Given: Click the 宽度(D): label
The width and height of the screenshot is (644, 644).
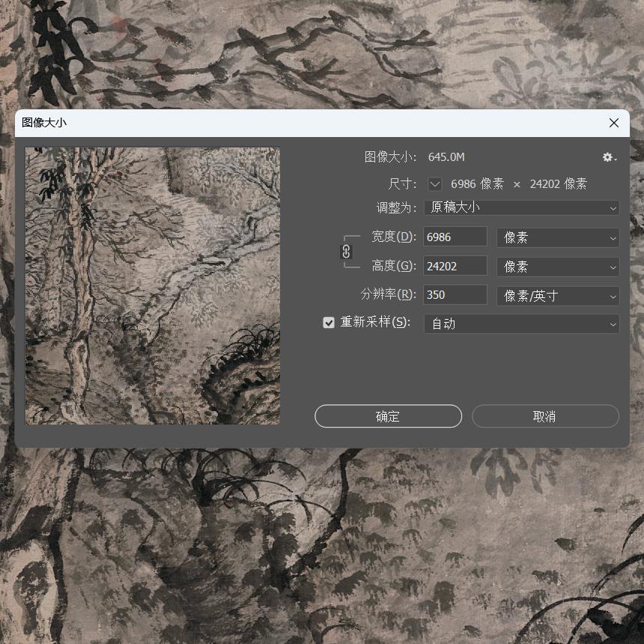Looking at the screenshot, I should tap(394, 237).
